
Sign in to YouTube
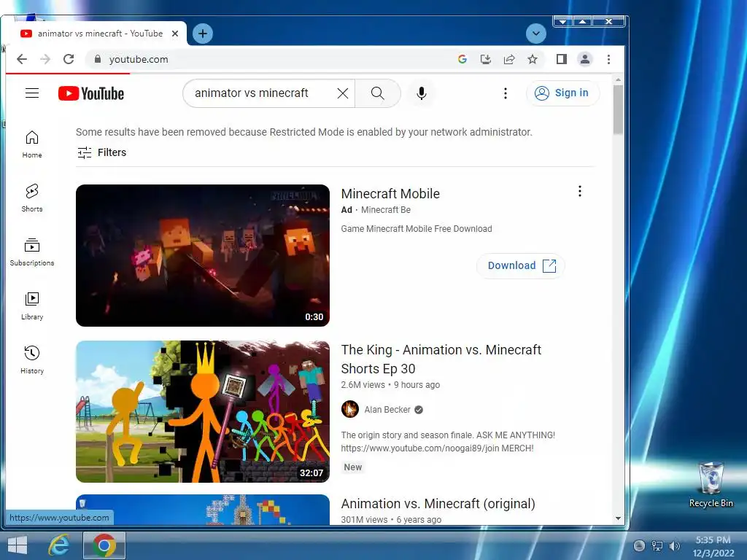pos(562,93)
